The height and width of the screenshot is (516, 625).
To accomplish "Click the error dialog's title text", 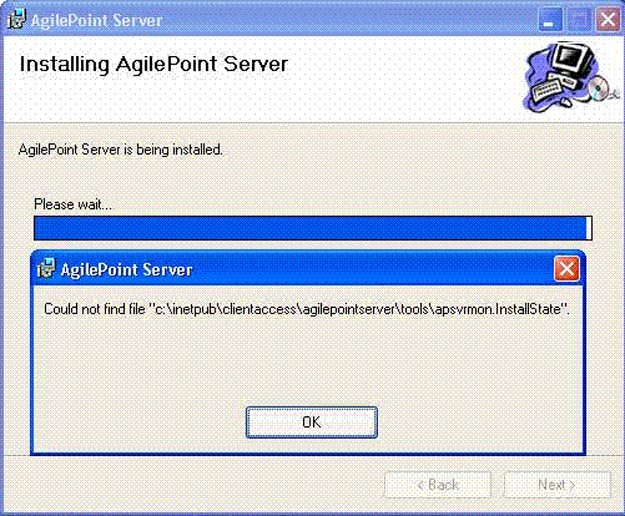I will coord(127,270).
